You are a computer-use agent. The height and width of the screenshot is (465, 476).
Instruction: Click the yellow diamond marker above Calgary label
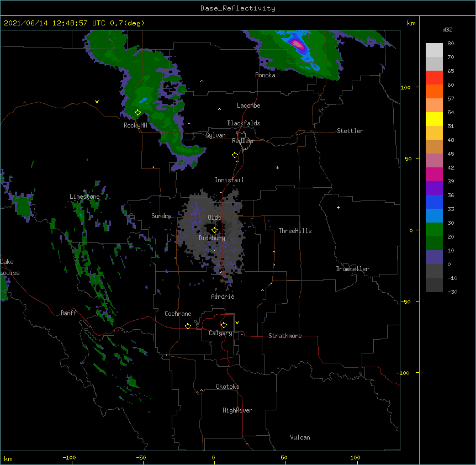(224, 325)
